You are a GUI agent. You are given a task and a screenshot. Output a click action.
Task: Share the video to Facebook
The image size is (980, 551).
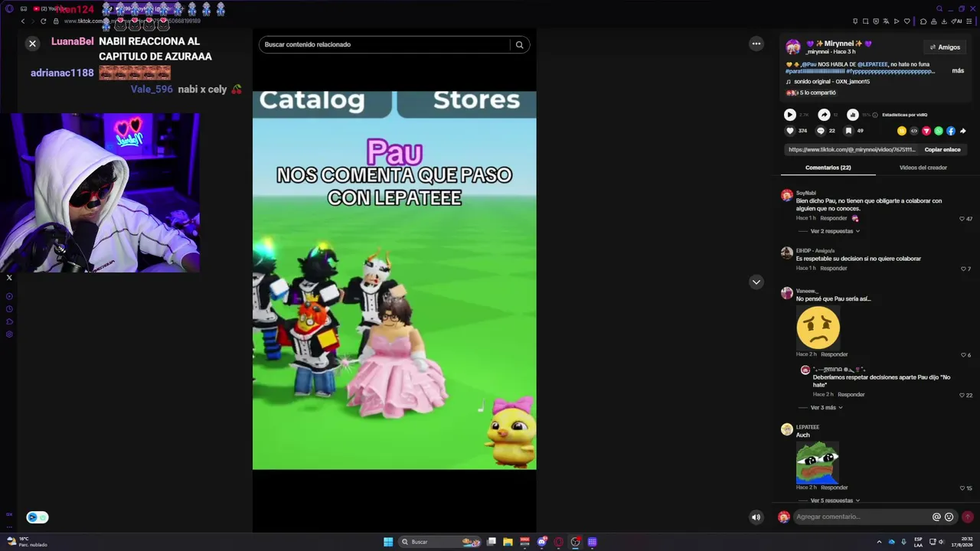point(951,131)
